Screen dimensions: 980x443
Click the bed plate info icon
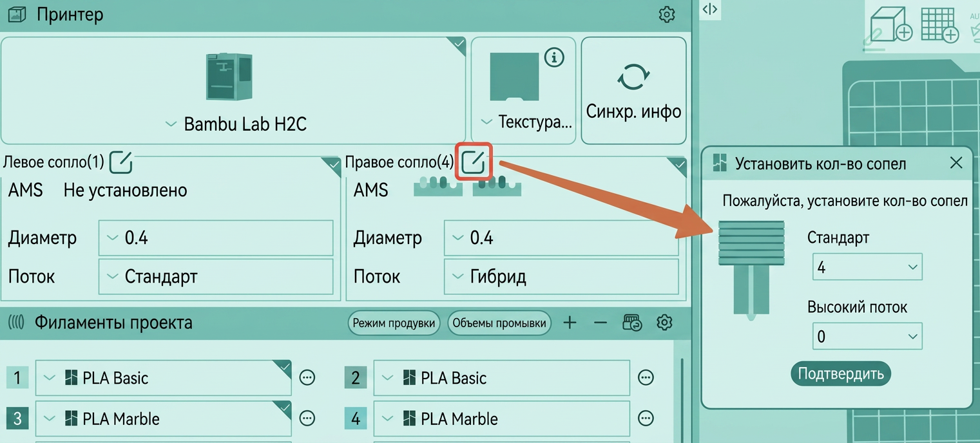554,57
